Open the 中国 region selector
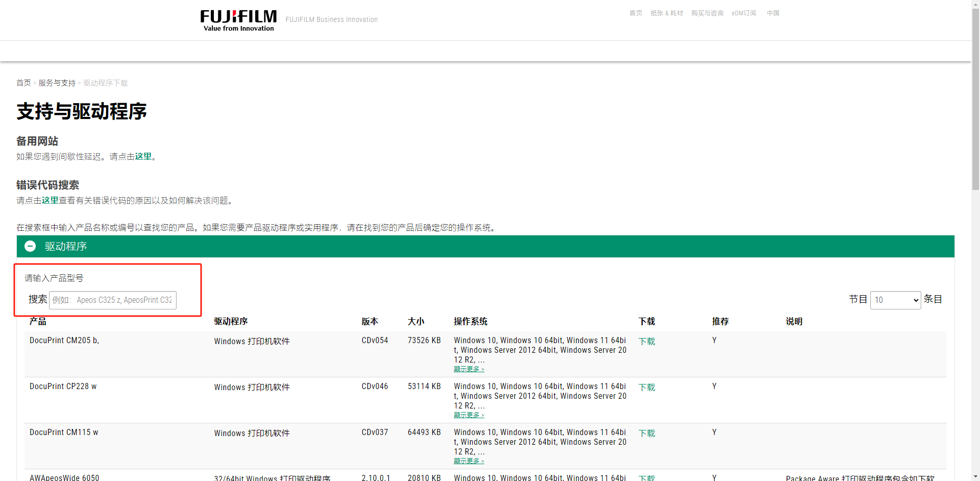The width and height of the screenshot is (980, 481). pyautogui.click(x=773, y=13)
